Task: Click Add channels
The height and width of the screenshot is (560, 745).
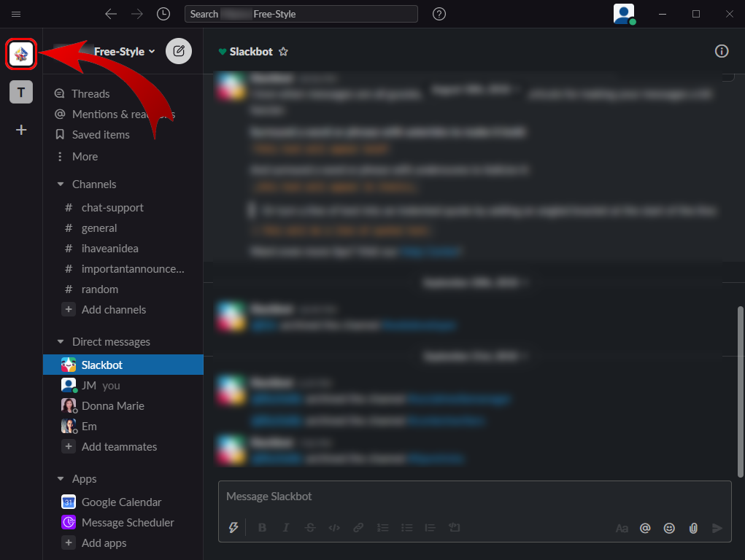Action: 114,310
